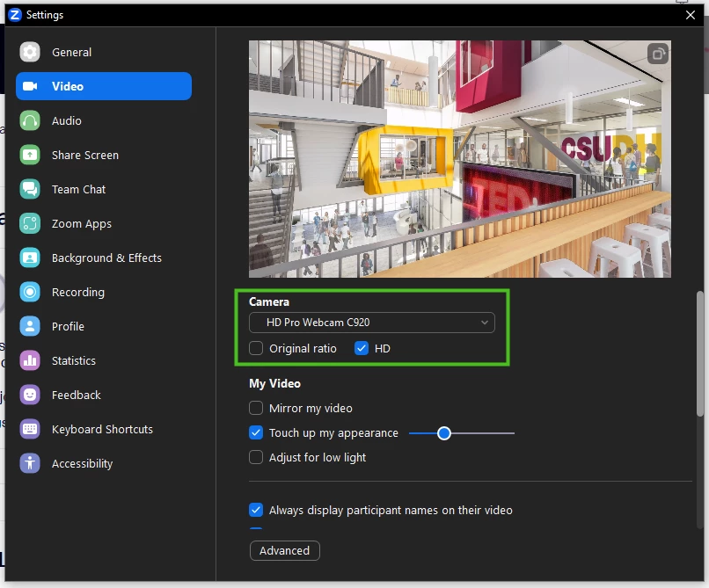This screenshot has width=709, height=588.
Task: Rotate the video preview using corner icon
Action: tap(658, 54)
